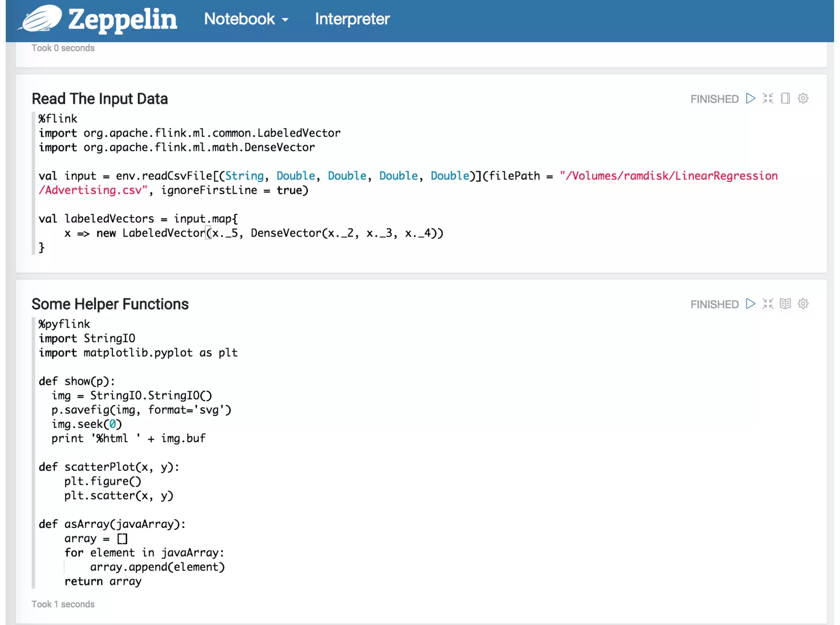840x625 pixels.
Task: Hide editor of Some Helper Functions paragraph
Action: [768, 304]
